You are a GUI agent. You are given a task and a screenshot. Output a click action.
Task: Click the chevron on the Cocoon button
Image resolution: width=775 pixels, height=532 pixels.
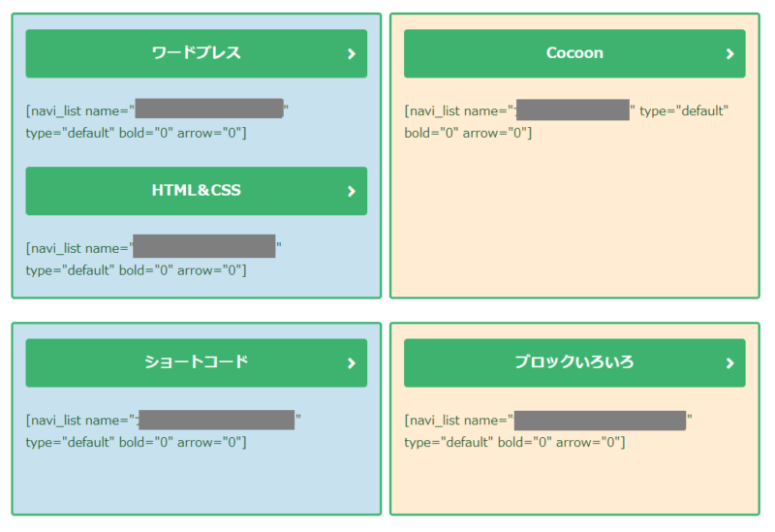729,54
